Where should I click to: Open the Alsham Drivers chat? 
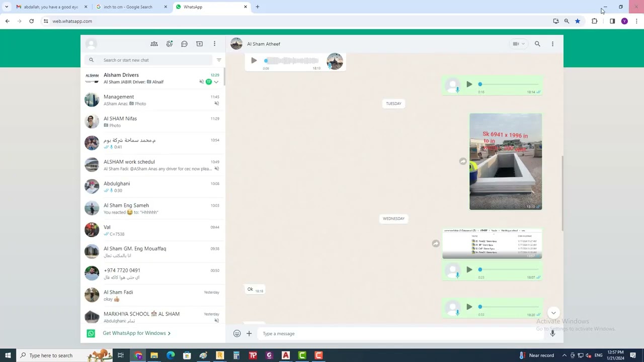click(152, 78)
